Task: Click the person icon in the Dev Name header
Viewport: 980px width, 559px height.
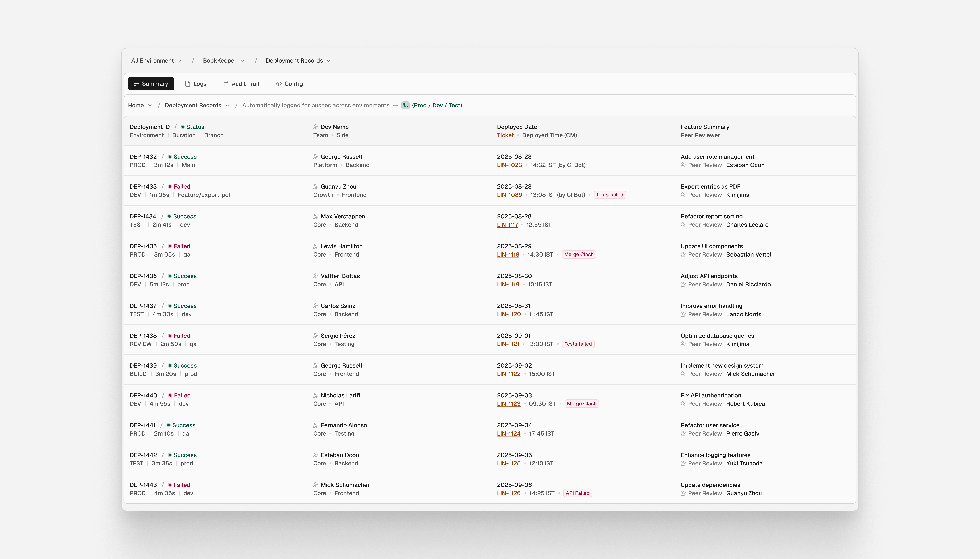Action: [316, 127]
